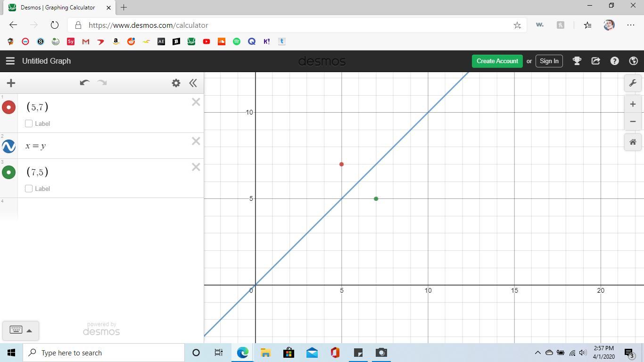Add a new expression item
Image resolution: width=644 pixels, height=362 pixels.
(11, 83)
